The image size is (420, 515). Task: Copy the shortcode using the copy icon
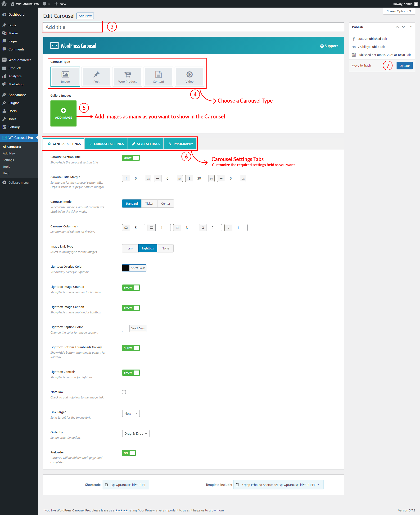coord(106,484)
